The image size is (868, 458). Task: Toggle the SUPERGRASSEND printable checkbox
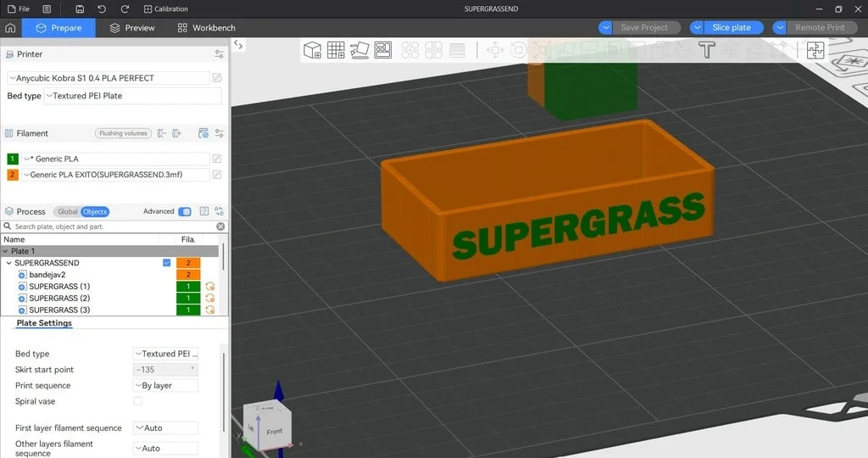[167, 263]
